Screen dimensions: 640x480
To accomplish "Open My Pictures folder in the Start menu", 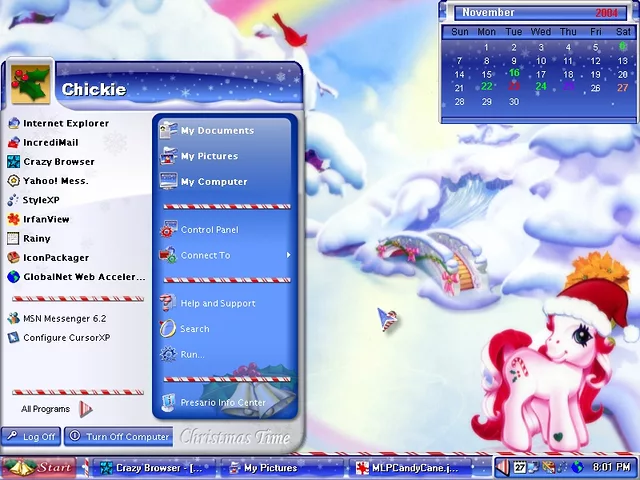I will click(199, 156).
